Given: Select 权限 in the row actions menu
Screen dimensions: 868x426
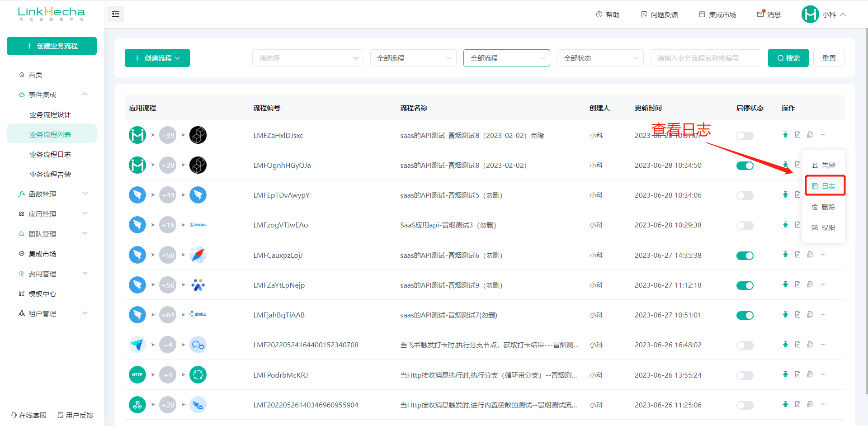Looking at the screenshot, I should pos(823,227).
